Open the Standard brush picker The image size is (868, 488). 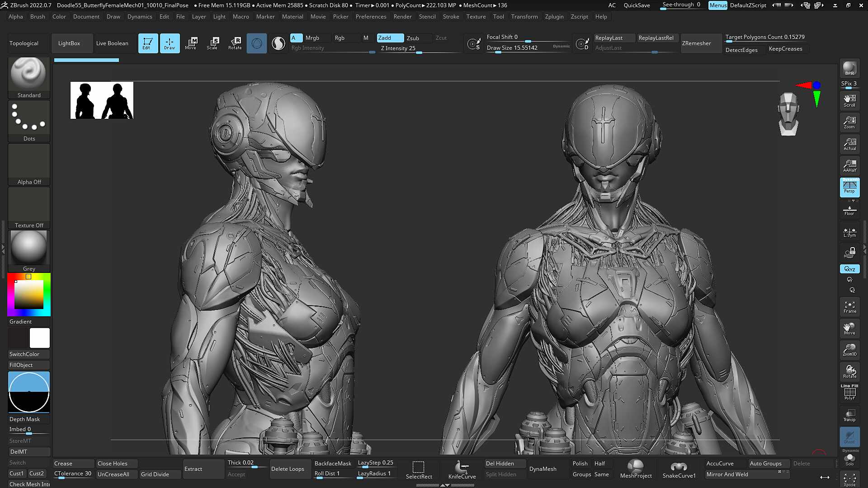[x=29, y=78]
